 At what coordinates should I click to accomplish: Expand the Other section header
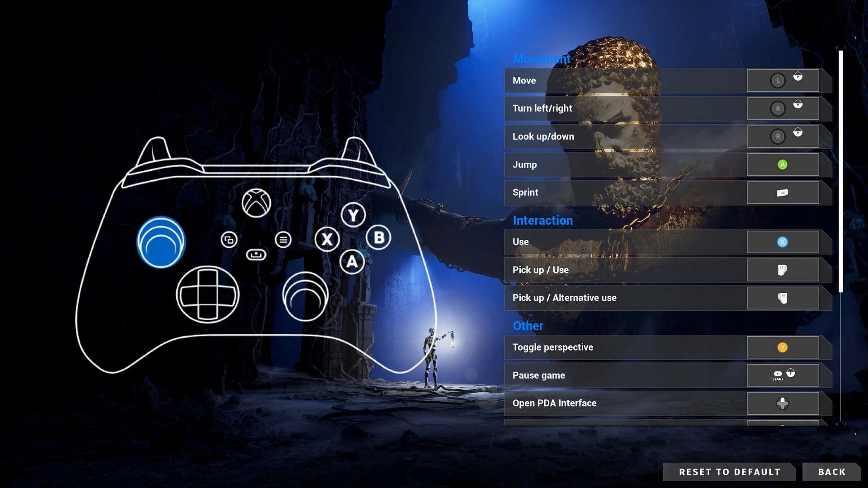(x=528, y=325)
